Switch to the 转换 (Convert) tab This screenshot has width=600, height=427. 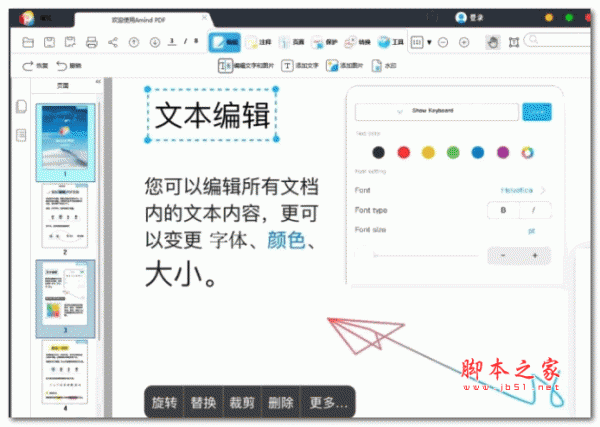tap(357, 42)
